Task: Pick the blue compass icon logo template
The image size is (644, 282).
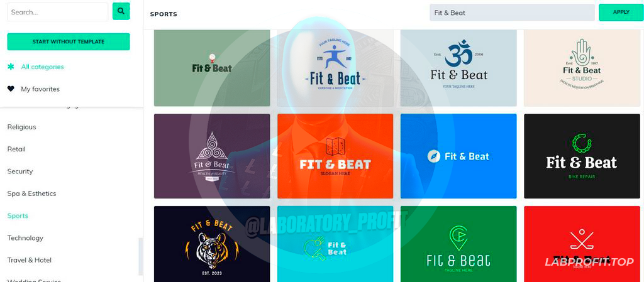Action: coord(458,156)
